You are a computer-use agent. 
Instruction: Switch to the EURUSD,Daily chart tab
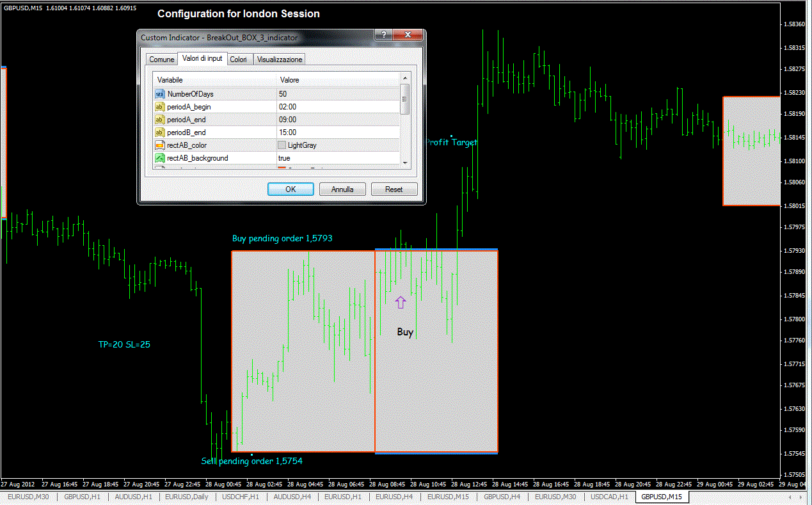click(x=186, y=496)
